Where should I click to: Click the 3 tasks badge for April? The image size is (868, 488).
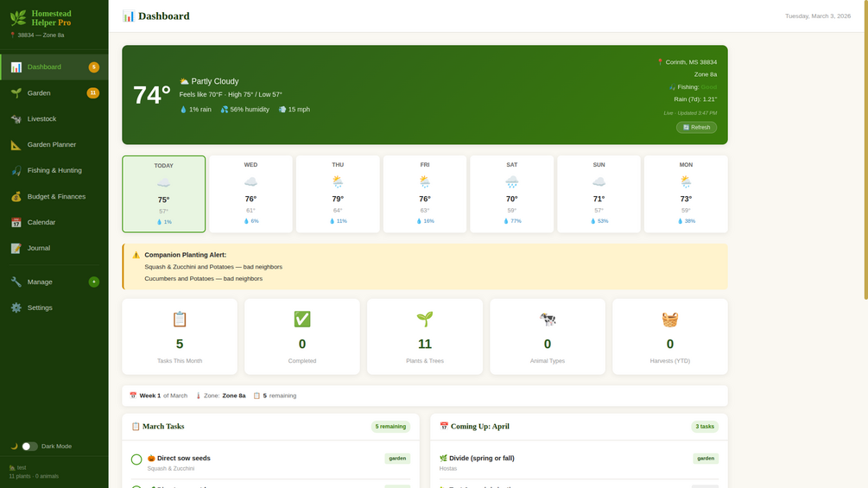(x=705, y=427)
